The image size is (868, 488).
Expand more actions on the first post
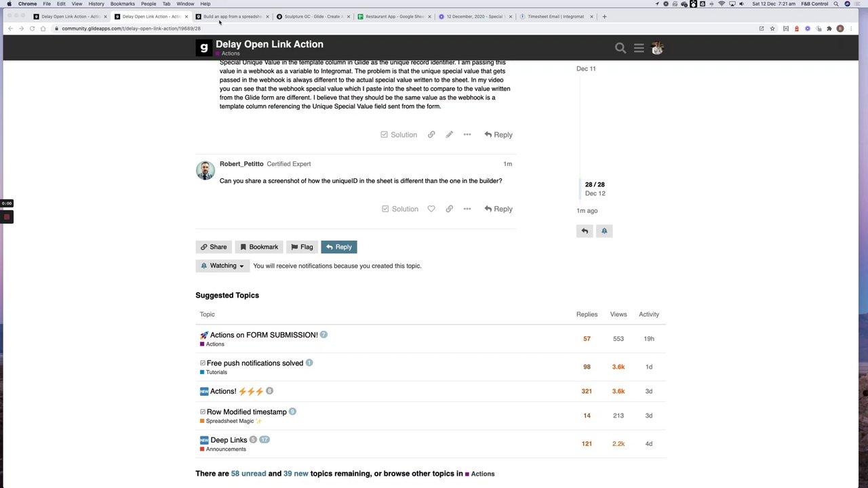tap(467, 135)
